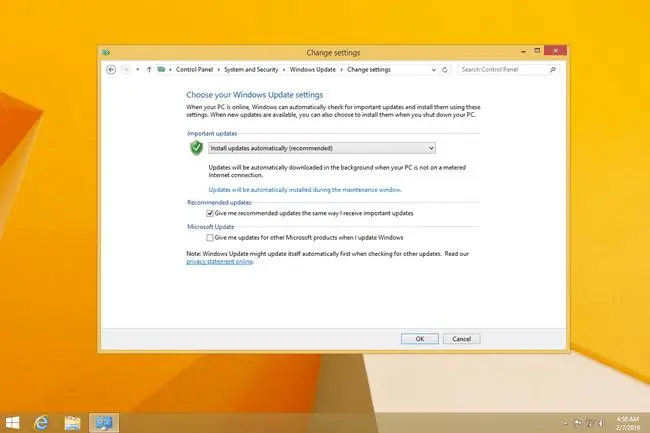Click Control Panel breadcrumb
The image size is (650, 433).
coord(194,70)
